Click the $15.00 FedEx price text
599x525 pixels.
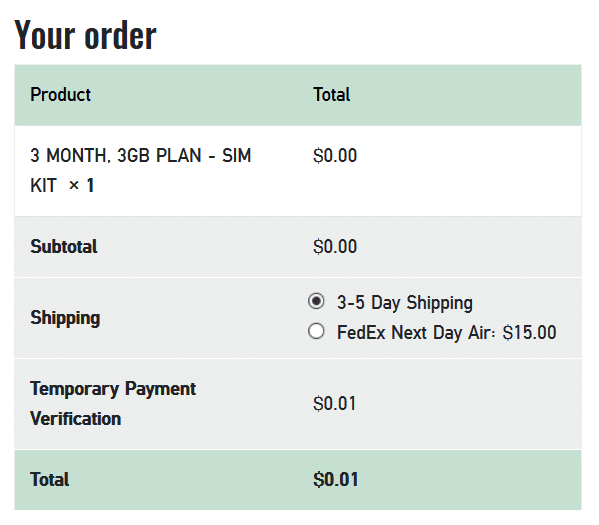point(529,332)
